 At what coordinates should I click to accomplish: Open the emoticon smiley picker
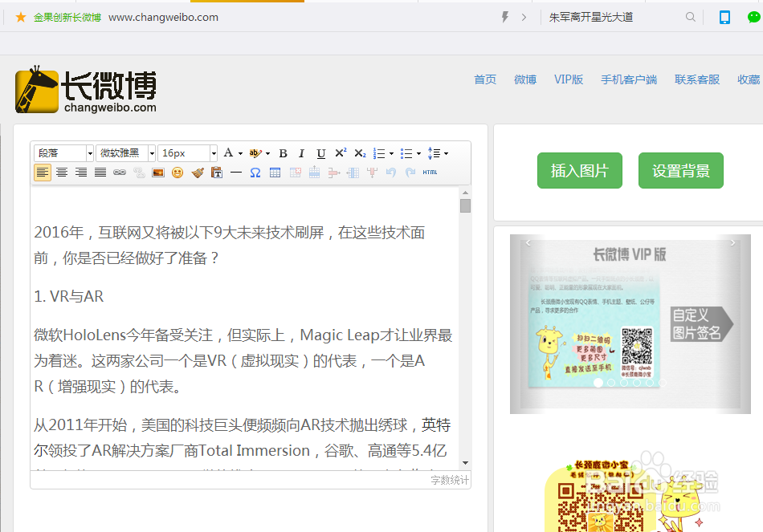click(177, 173)
